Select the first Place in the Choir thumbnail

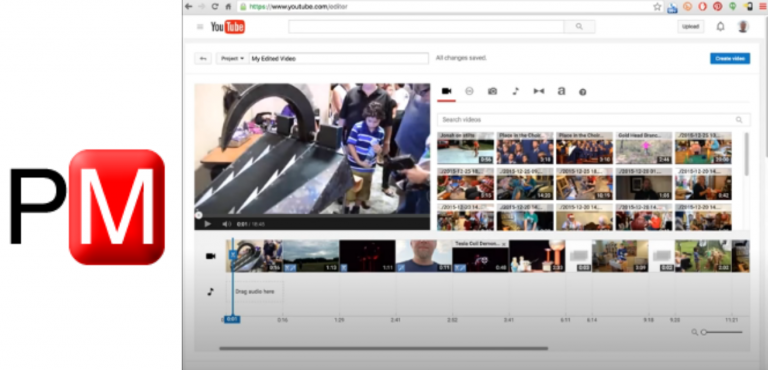(x=525, y=148)
